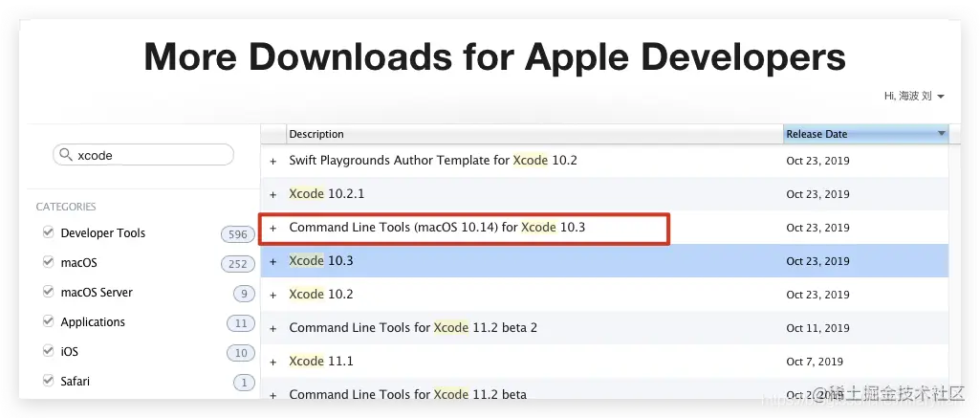Select Command Line Tools (macOS 10.14) text

pos(437,228)
